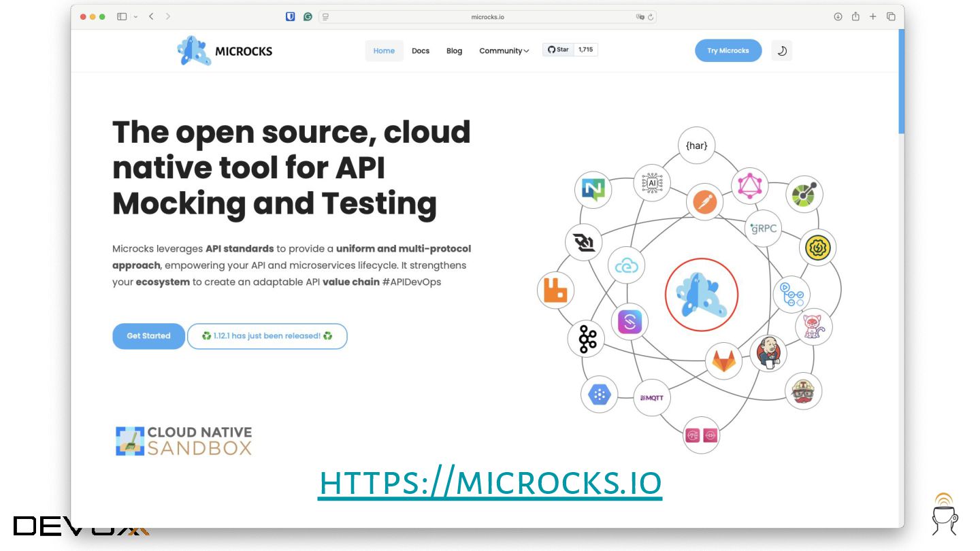The height and width of the screenshot is (551, 980).
Task: Click the Try Microcks button
Action: [728, 50]
